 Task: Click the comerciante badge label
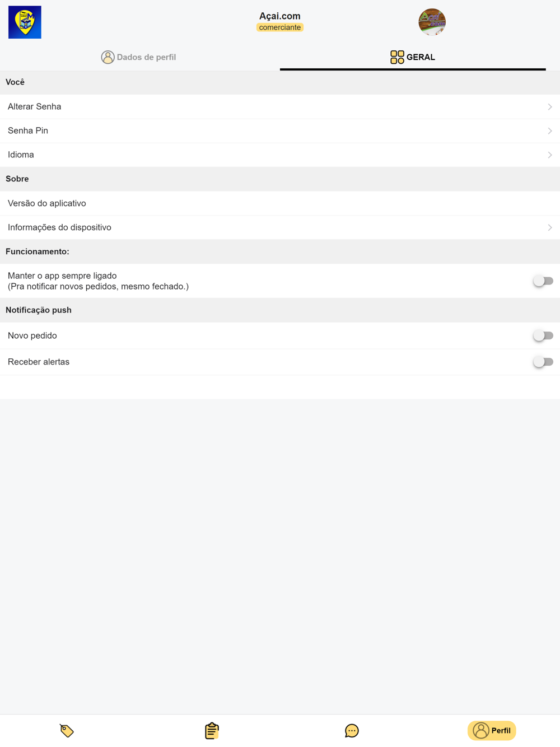[x=280, y=27]
